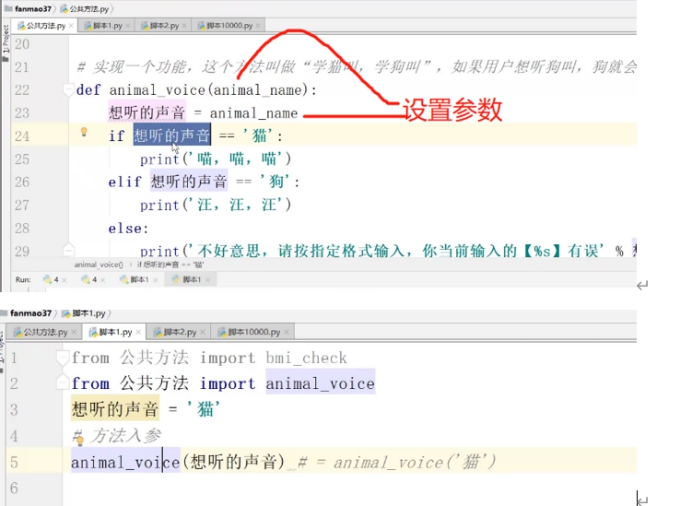This screenshot has height=506, width=693.
Task: Click animal_voice() in the code breadcrumb bar
Action: 99,264
